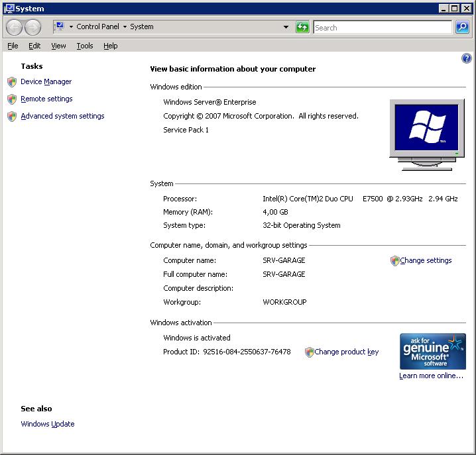Screen dimensions: 476x455
Task: Click the Forward navigation arrow
Action: (32, 27)
